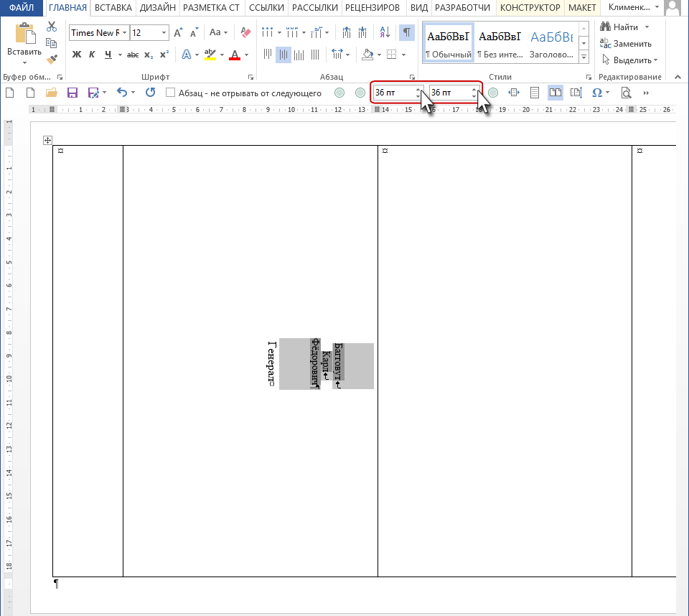Open the folder icon in quick toolbar
The image size is (689, 616).
pos(52,93)
